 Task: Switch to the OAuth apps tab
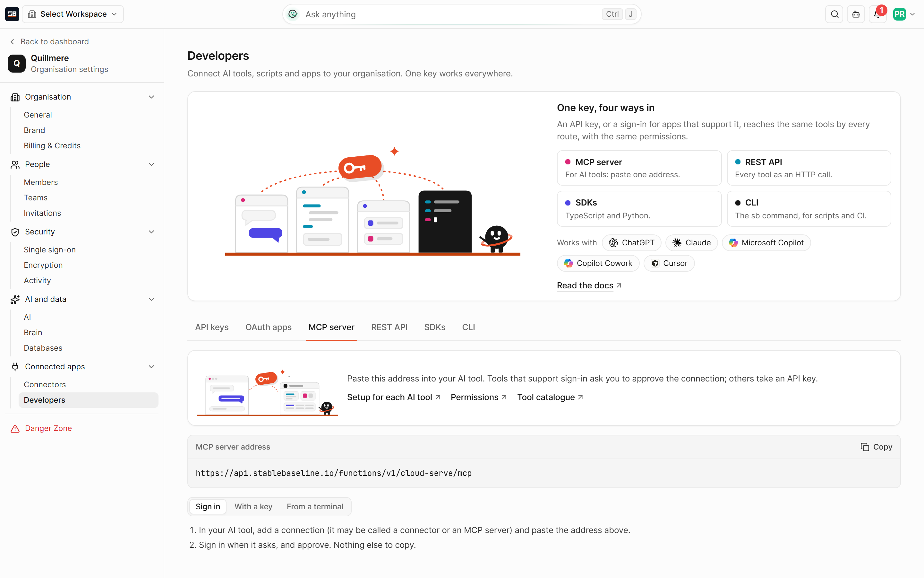tap(269, 327)
